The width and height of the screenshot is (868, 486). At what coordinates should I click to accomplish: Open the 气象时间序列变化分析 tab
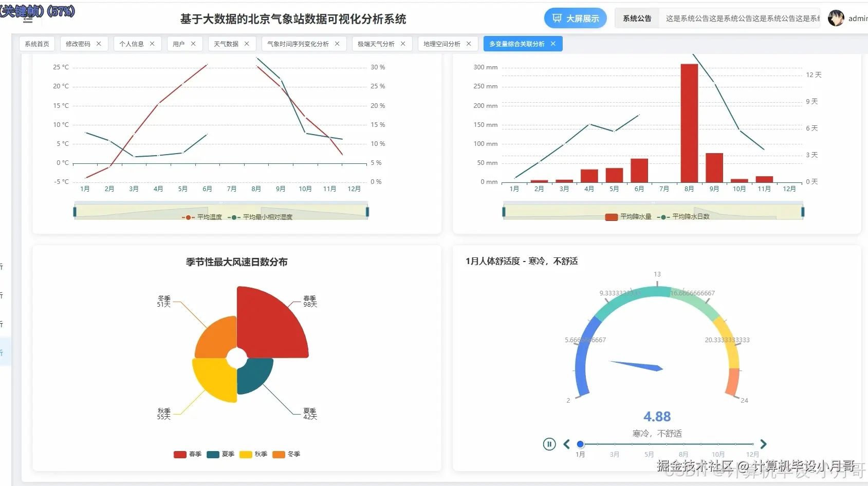tap(298, 44)
